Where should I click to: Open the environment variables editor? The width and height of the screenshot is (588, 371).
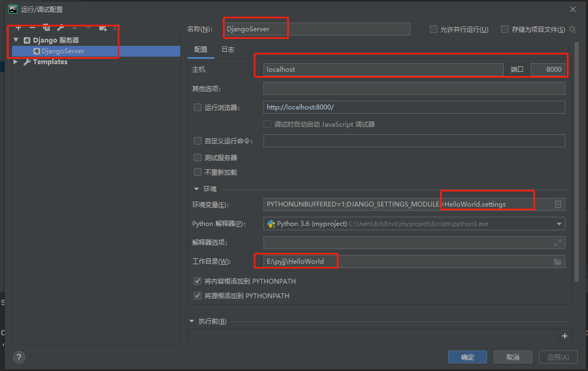click(559, 204)
